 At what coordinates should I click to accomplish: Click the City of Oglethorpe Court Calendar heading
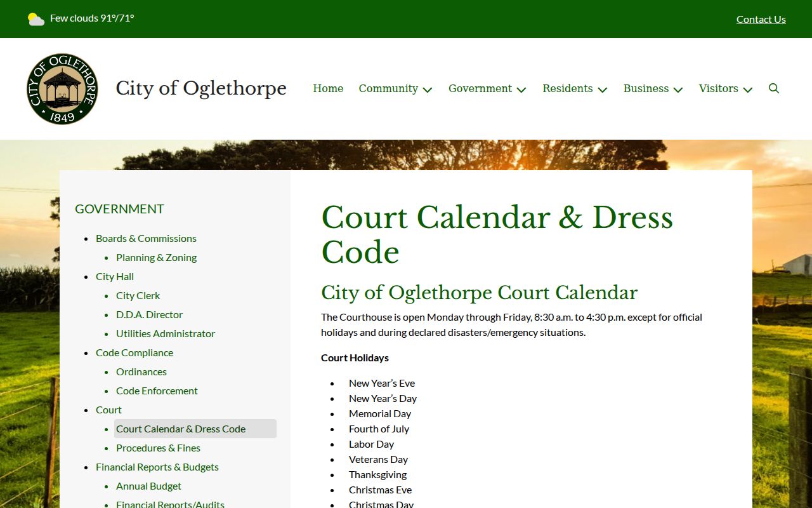click(x=479, y=293)
